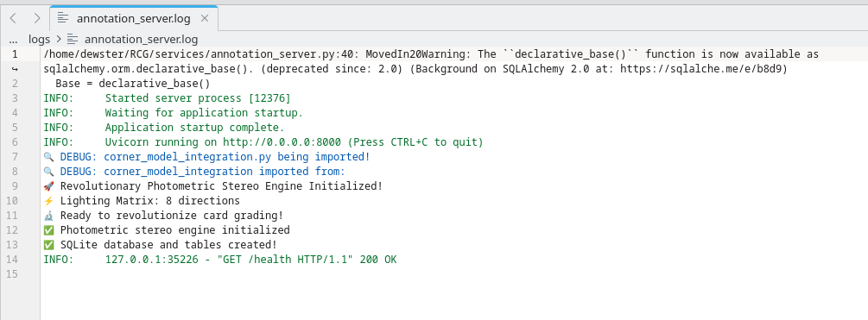The height and width of the screenshot is (320, 868).
Task: Click 'corner_model_integration imported from:' text
Action: (x=225, y=172)
